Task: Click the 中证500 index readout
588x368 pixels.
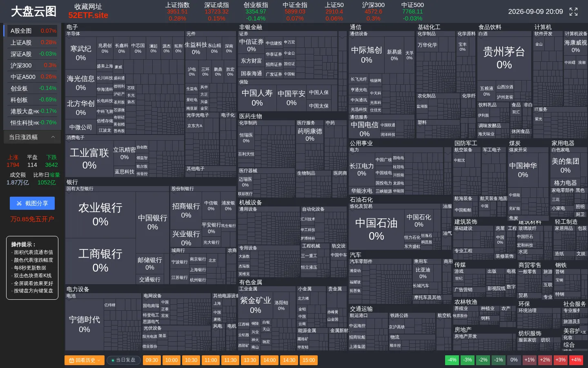Action: tap(412, 11)
